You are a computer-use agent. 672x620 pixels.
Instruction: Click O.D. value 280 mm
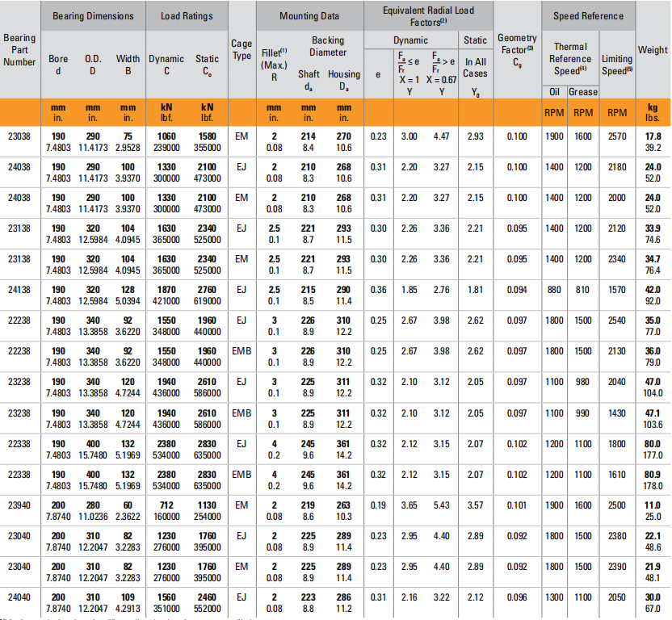click(93, 505)
